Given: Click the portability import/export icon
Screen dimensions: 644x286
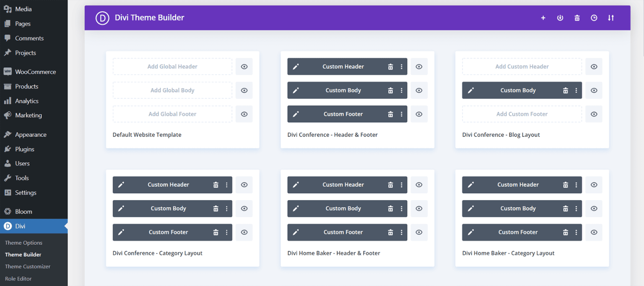Looking at the screenshot, I should [x=610, y=18].
